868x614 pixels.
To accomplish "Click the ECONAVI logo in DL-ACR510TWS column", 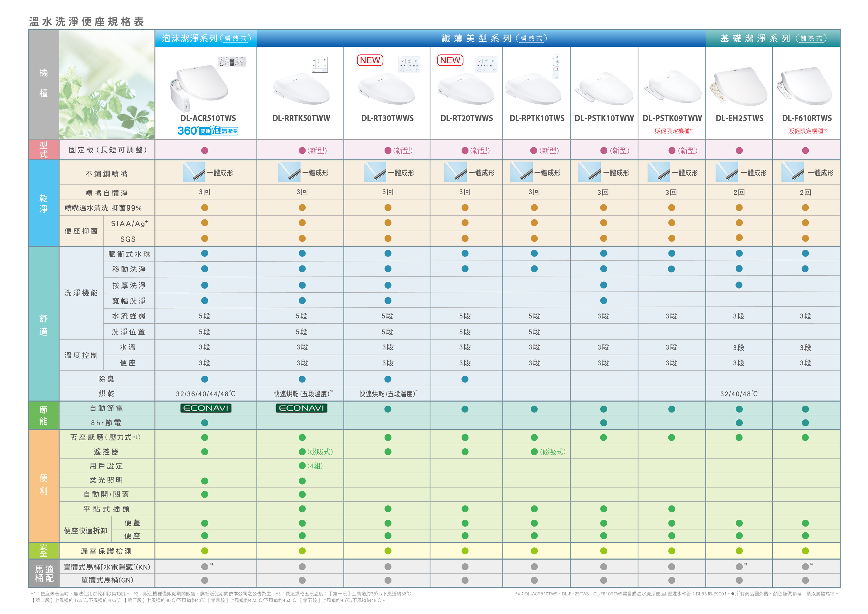I will [206, 408].
